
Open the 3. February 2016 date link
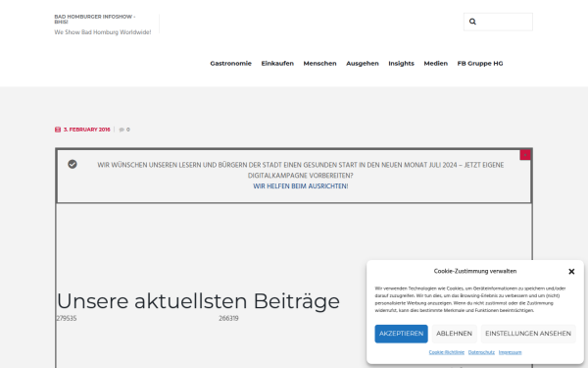tap(86, 130)
